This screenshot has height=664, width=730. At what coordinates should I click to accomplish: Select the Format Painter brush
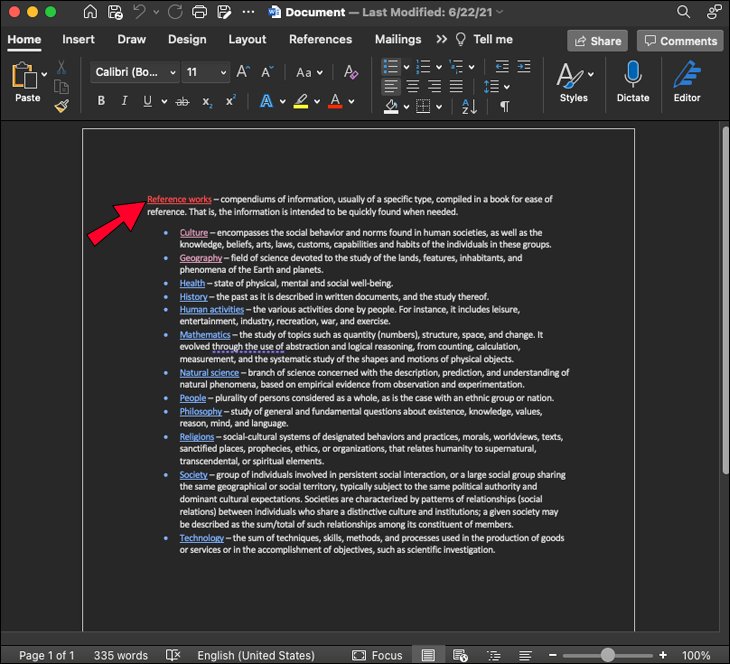click(x=62, y=103)
